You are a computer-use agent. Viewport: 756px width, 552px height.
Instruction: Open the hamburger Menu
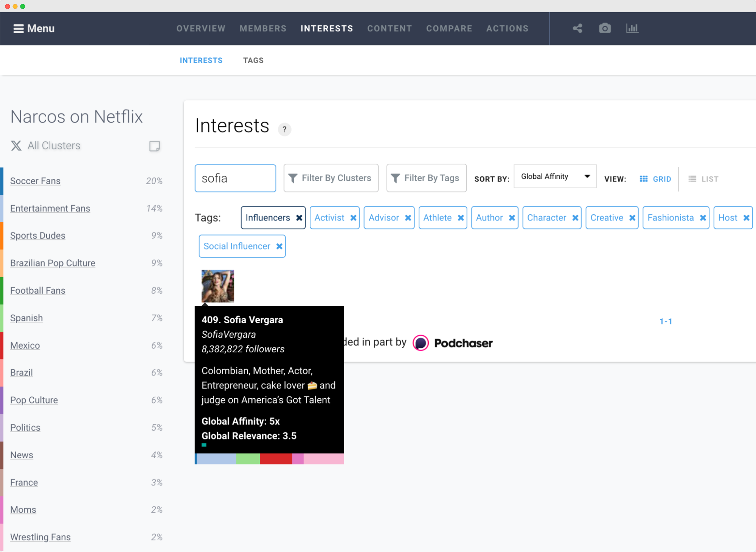tap(34, 29)
